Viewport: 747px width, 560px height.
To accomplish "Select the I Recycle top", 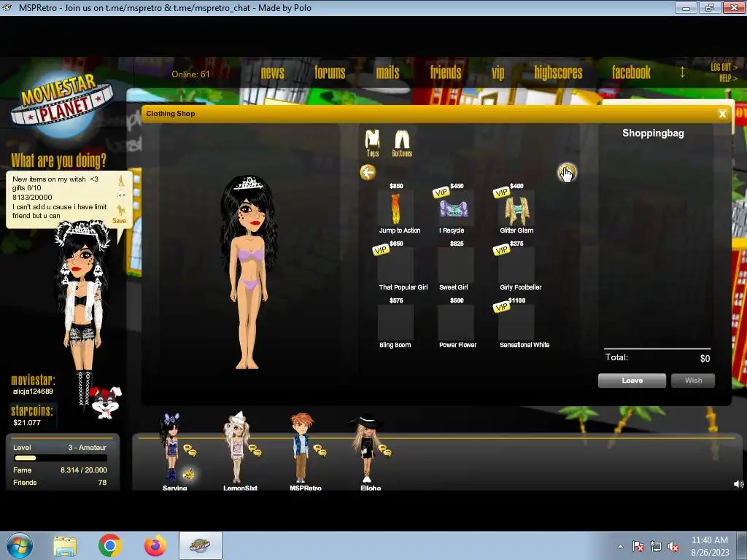I will point(455,208).
